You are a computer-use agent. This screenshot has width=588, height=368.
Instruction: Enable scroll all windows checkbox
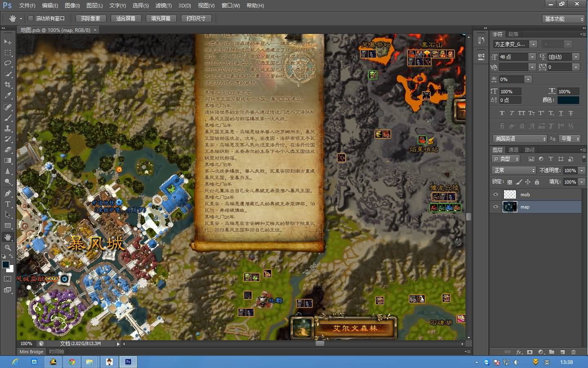click(31, 18)
